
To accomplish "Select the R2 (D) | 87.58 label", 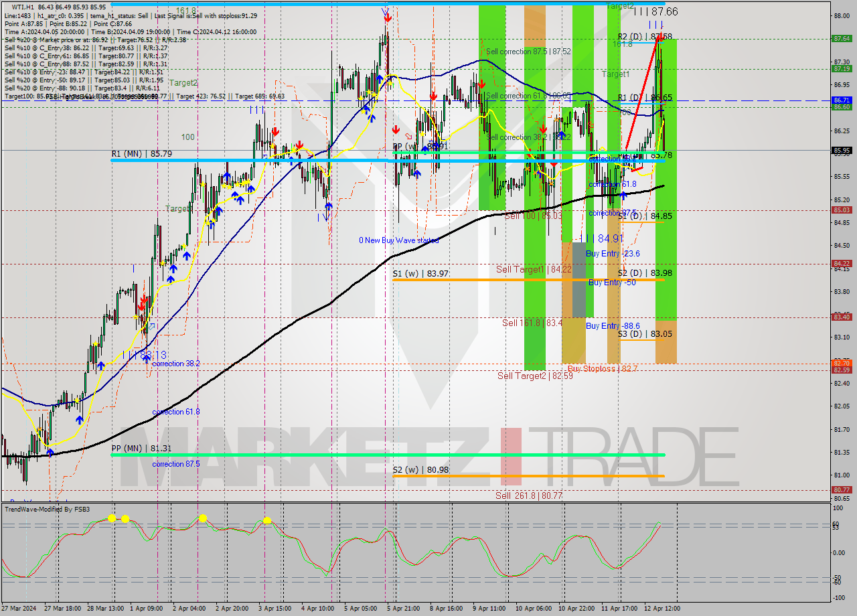I will point(645,36).
